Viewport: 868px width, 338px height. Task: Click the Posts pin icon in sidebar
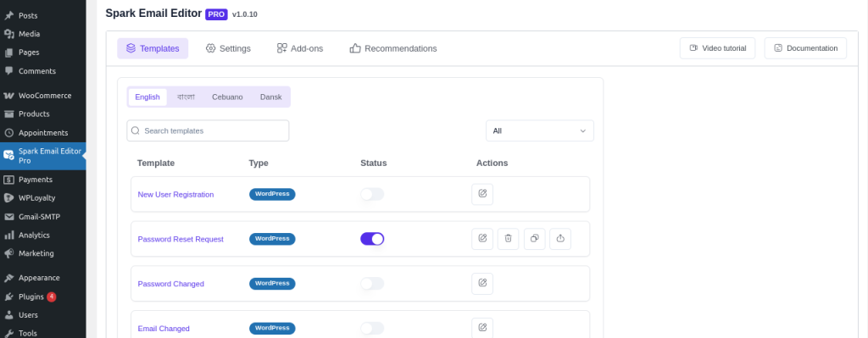8,15
